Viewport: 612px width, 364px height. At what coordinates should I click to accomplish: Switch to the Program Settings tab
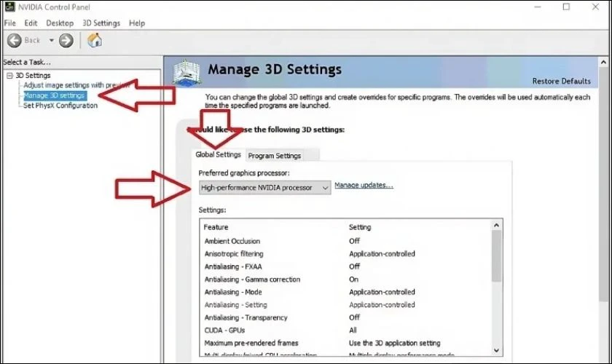coord(275,156)
